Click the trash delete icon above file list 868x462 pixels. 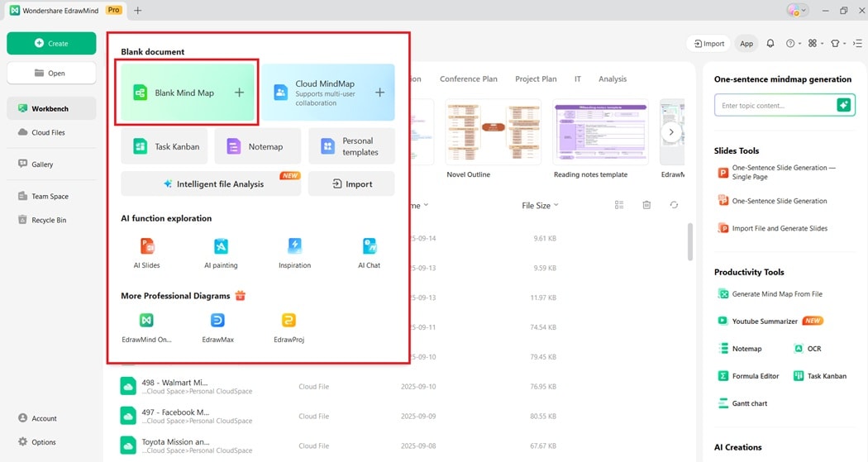646,205
